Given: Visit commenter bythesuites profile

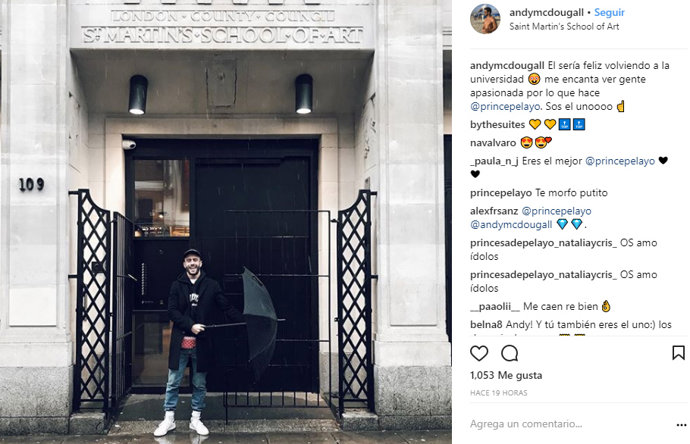Looking at the screenshot, I should click(497, 125).
